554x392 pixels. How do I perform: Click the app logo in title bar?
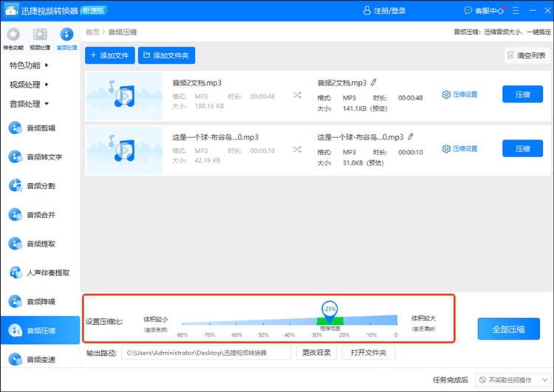[x=11, y=10]
